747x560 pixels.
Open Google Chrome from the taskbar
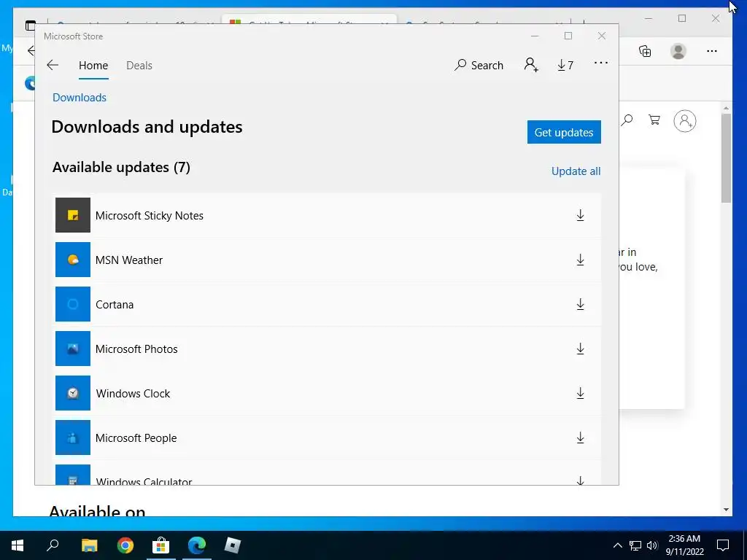click(125, 545)
